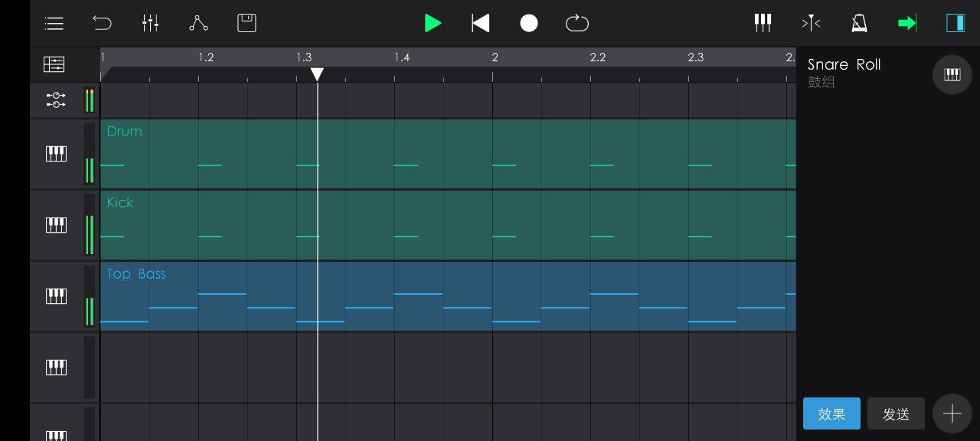Click the Drum track level meter
This screenshot has height=441, width=980.
pos(90,154)
